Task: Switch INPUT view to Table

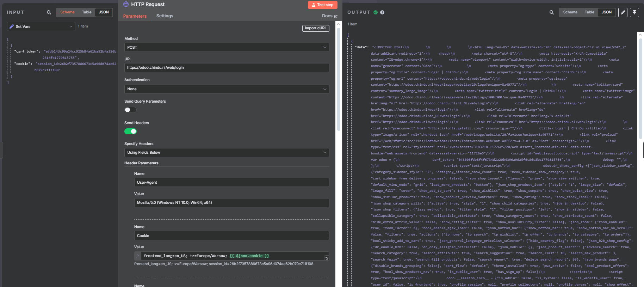Action: (87, 12)
